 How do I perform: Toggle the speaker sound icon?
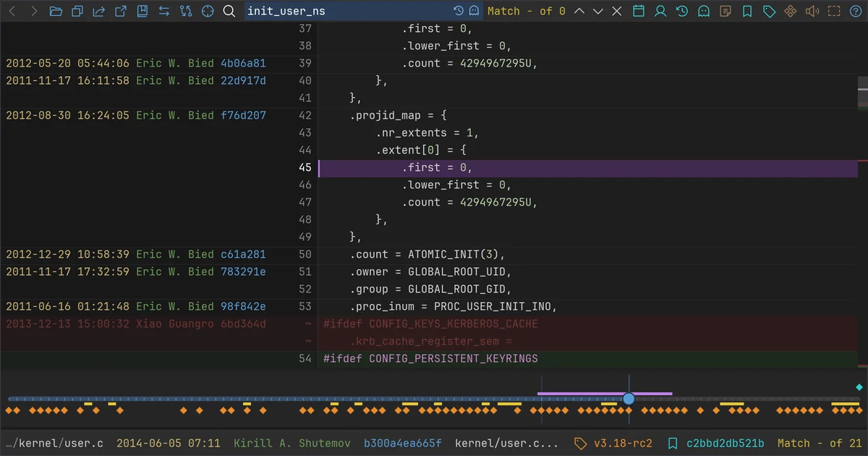click(812, 11)
